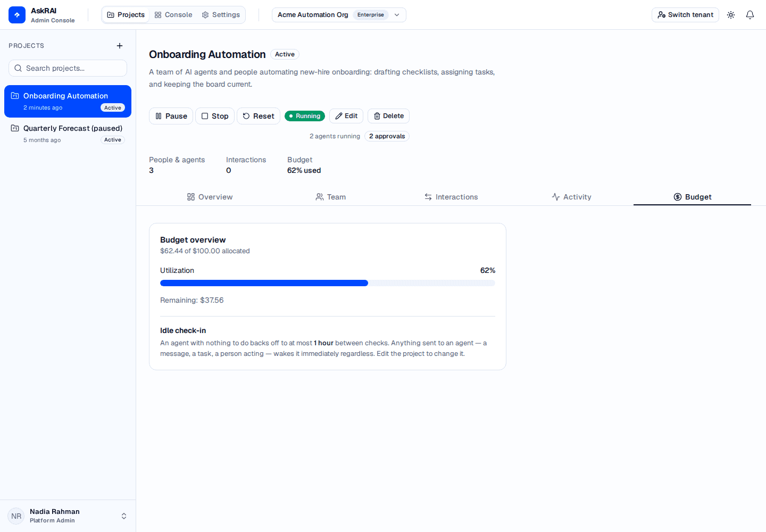
Task: Click the Enterprise plan badge
Action: click(x=371, y=15)
